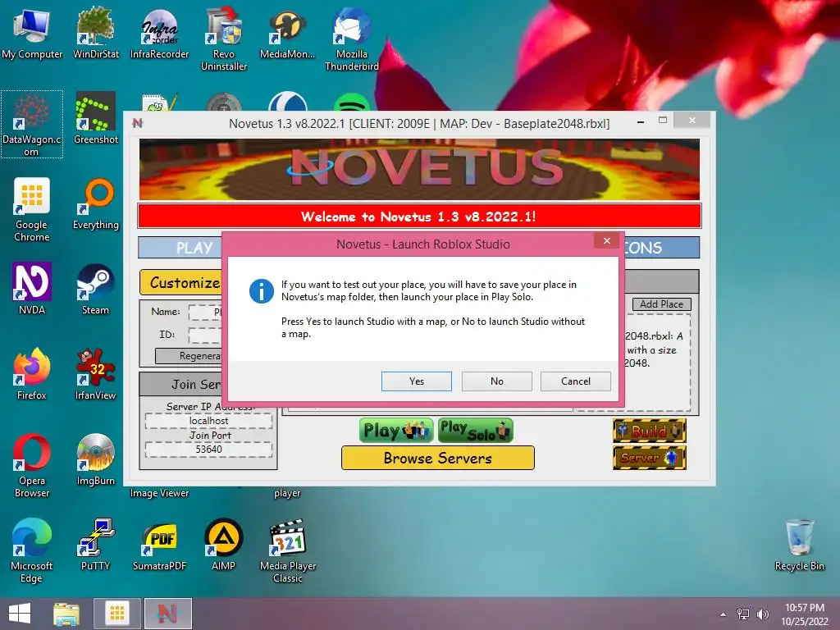Open Microsoft Edge desktop icon
The height and width of the screenshot is (630, 840).
[x=32, y=550]
